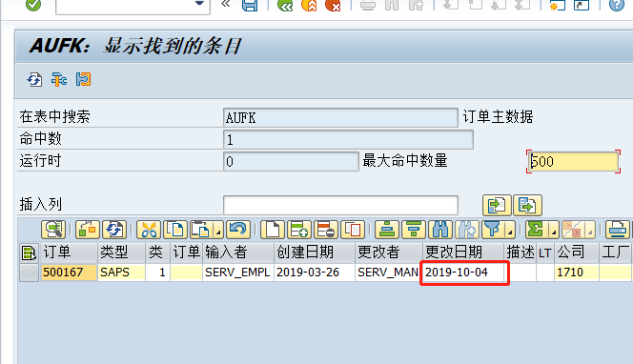Click the Cut scissors icon
This screenshot has width=633, height=364.
[149, 230]
